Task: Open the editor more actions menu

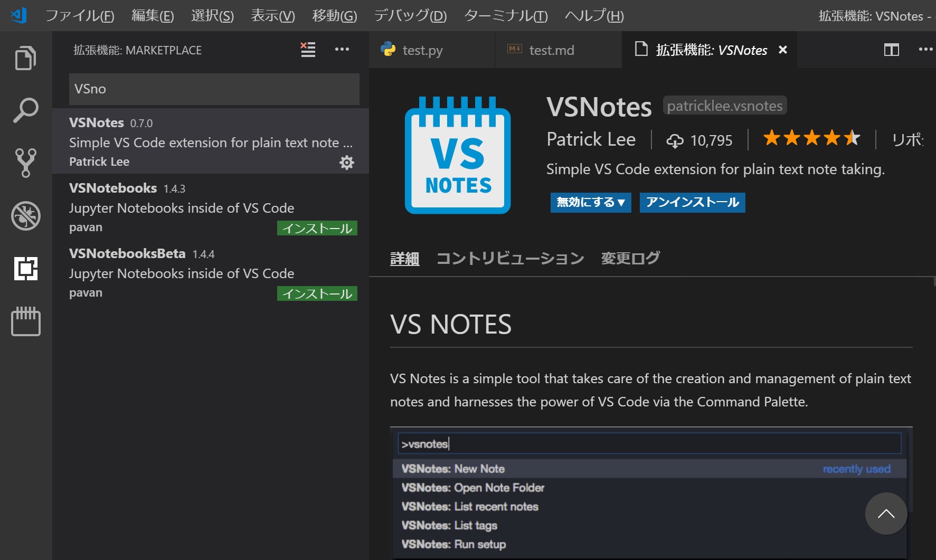Action: (x=926, y=49)
